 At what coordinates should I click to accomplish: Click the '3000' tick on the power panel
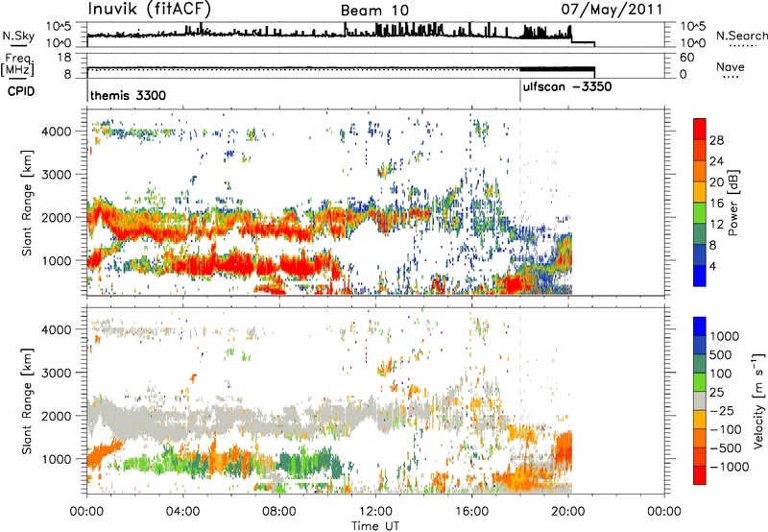pyautogui.click(x=56, y=175)
